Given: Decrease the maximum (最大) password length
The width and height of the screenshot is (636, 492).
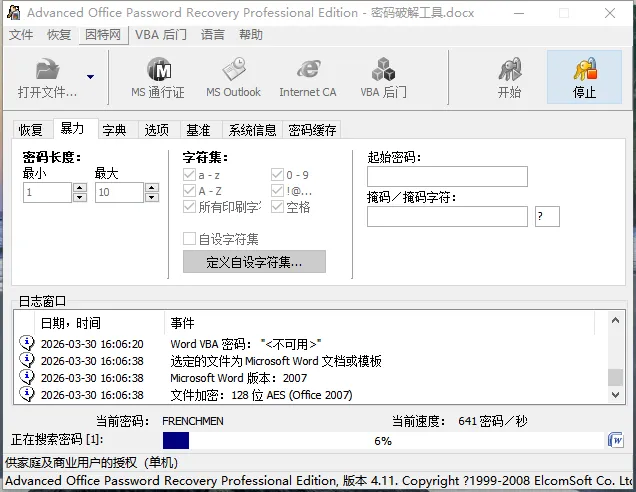Looking at the screenshot, I should 152,198.
